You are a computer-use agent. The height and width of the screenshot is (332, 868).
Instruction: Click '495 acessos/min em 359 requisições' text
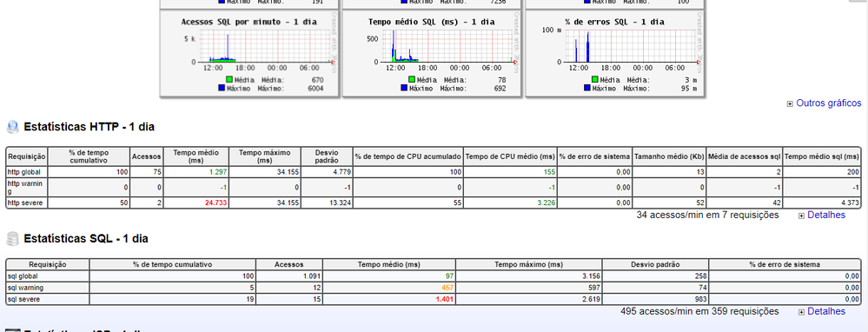tap(699, 311)
